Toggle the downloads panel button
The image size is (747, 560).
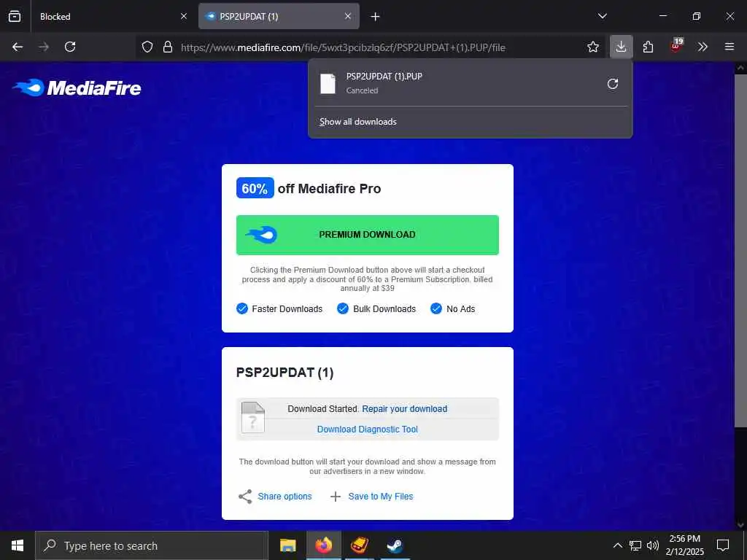coord(622,47)
